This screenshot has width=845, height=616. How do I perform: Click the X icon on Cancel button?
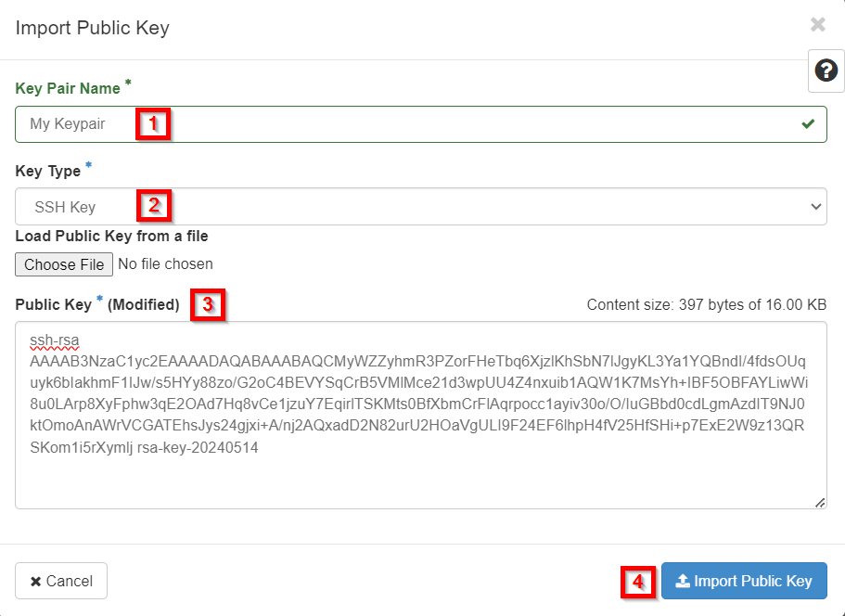point(35,582)
